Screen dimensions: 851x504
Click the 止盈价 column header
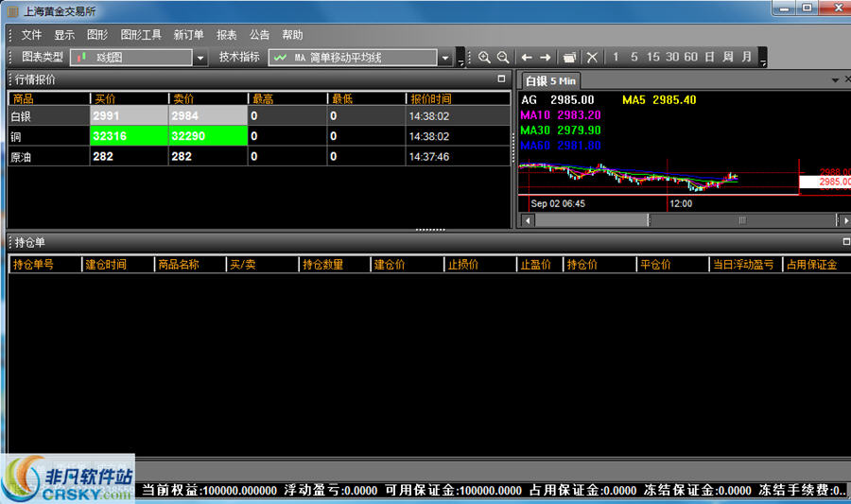[x=540, y=264]
